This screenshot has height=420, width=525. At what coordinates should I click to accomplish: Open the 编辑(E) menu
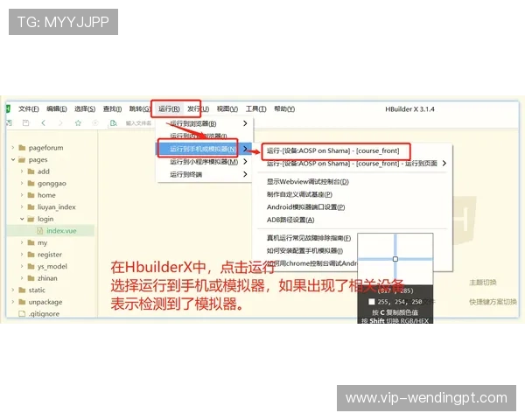click(x=57, y=108)
